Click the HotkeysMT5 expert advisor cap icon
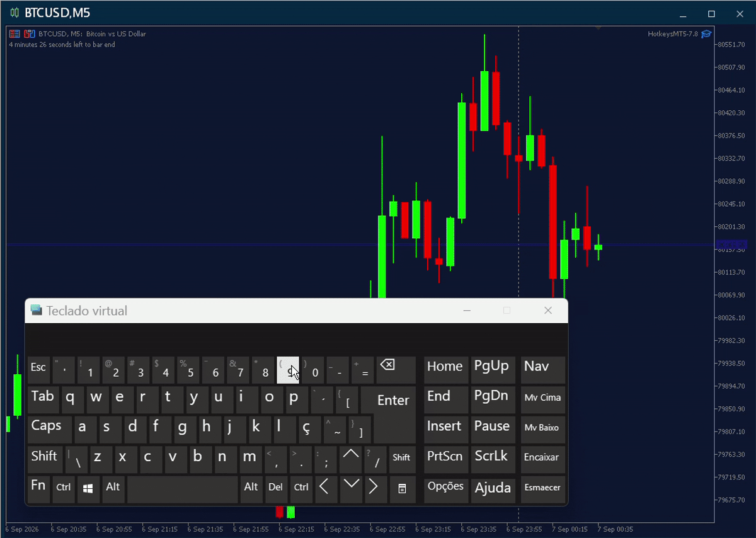 706,34
